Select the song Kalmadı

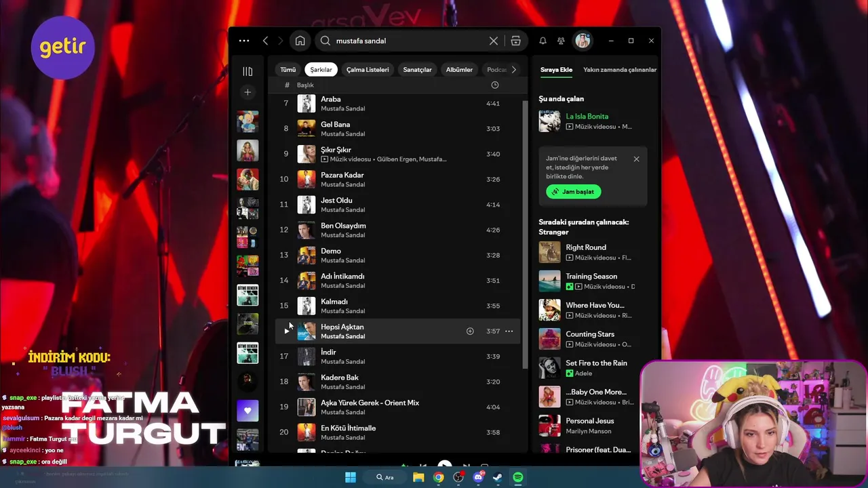(397, 306)
